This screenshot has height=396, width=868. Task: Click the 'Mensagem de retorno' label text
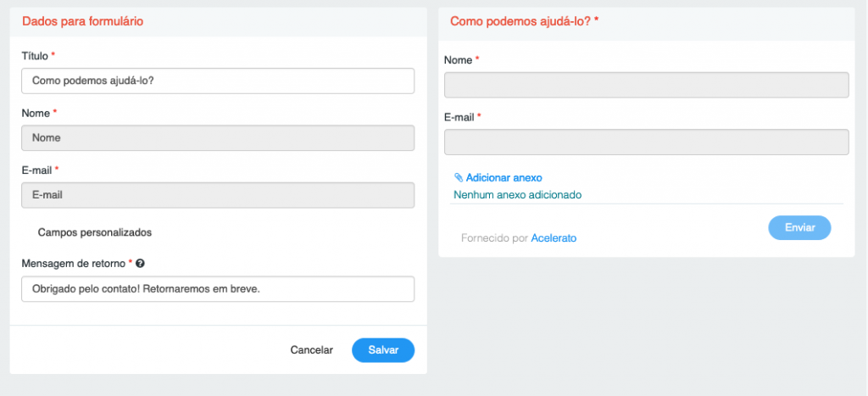74,265
